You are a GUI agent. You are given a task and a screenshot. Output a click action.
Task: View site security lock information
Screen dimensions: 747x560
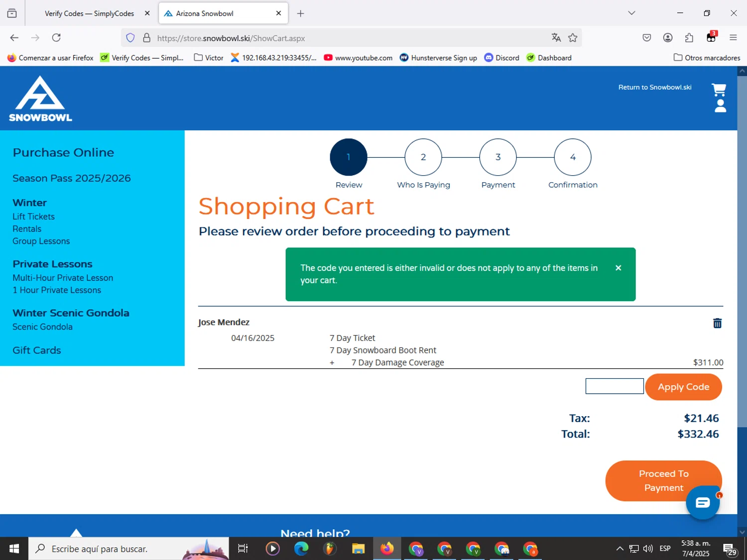pyautogui.click(x=147, y=38)
